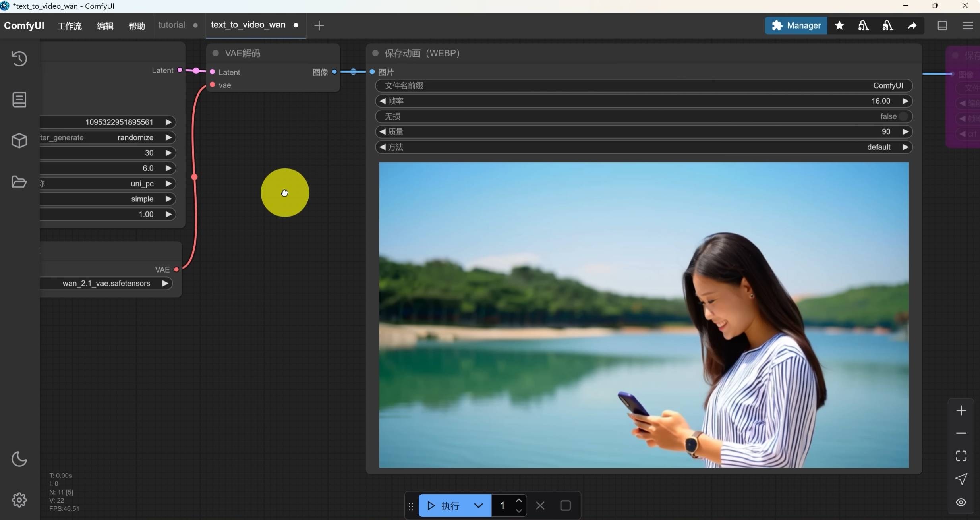Viewport: 980px width, 520px height.
Task: Pick the wan_2.1_vae.safetensors VAE file
Action: [106, 283]
